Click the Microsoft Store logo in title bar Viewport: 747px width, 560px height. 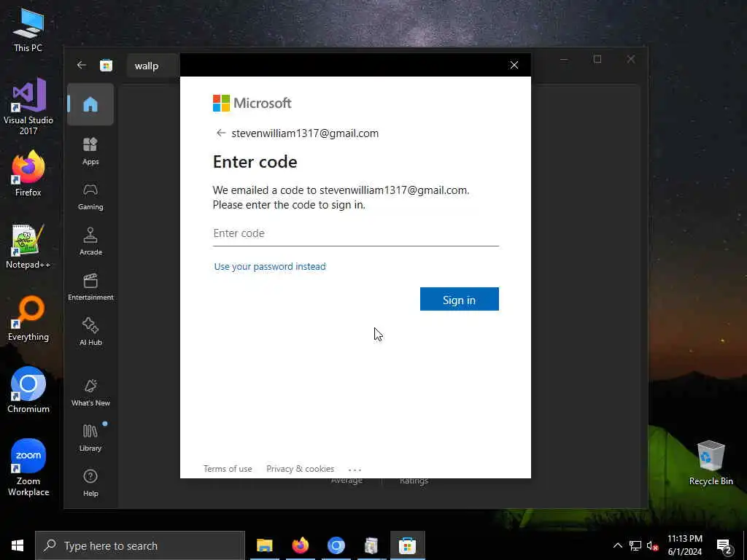coord(107,65)
